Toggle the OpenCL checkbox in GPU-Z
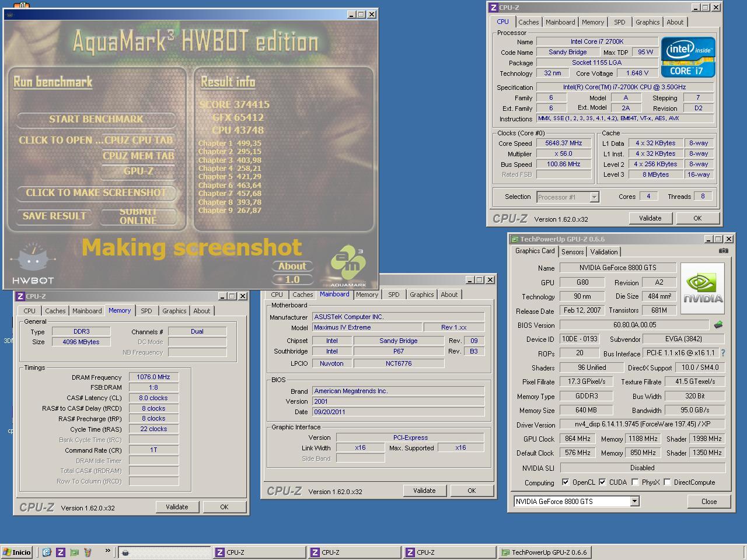The height and width of the screenshot is (560, 747). pyautogui.click(x=565, y=482)
